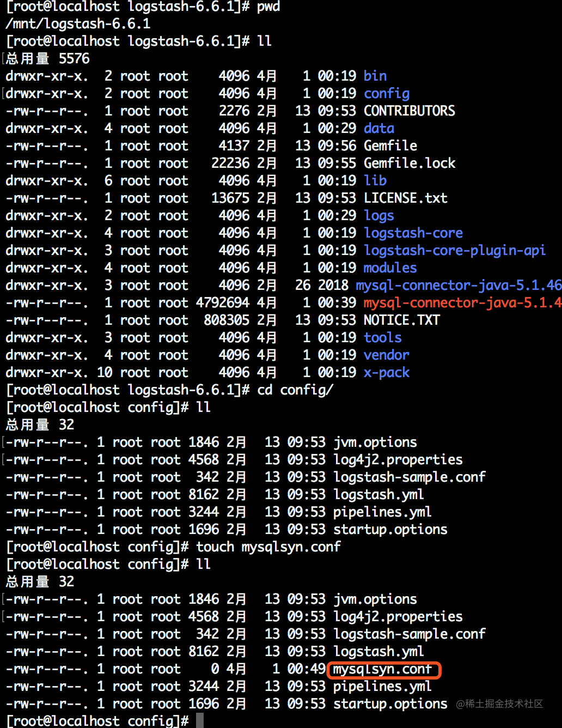Select the NOTICE.TXT file name
This screenshot has height=728, width=562.
tap(402, 320)
